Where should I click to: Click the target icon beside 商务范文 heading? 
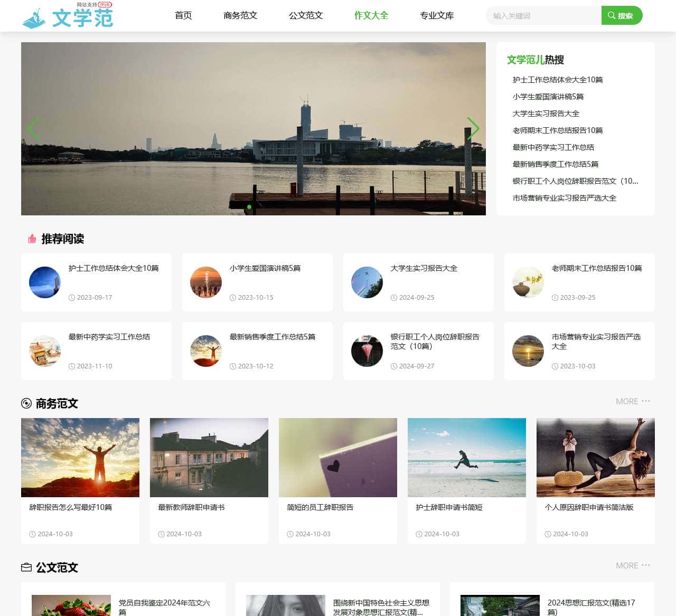point(26,403)
